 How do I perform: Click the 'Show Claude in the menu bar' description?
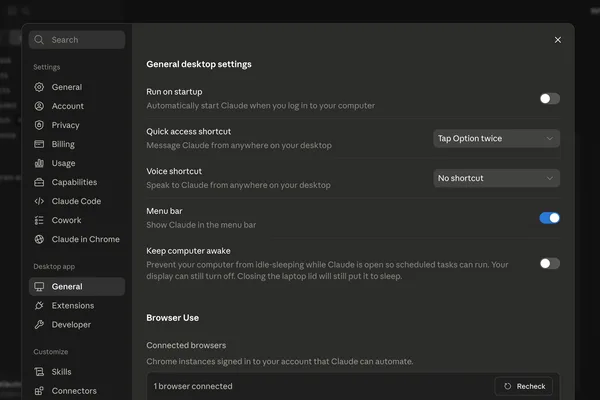click(201, 225)
